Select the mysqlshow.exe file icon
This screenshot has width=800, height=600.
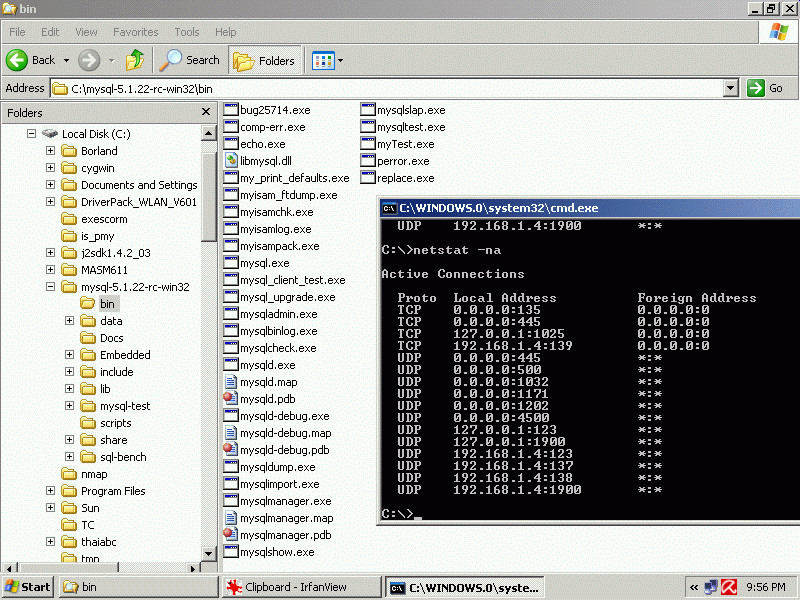(x=231, y=552)
